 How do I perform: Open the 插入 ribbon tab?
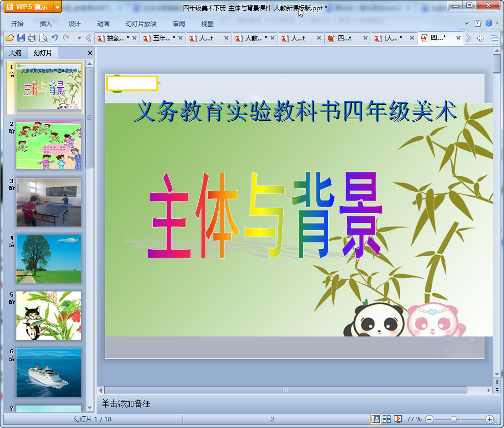pos(45,24)
